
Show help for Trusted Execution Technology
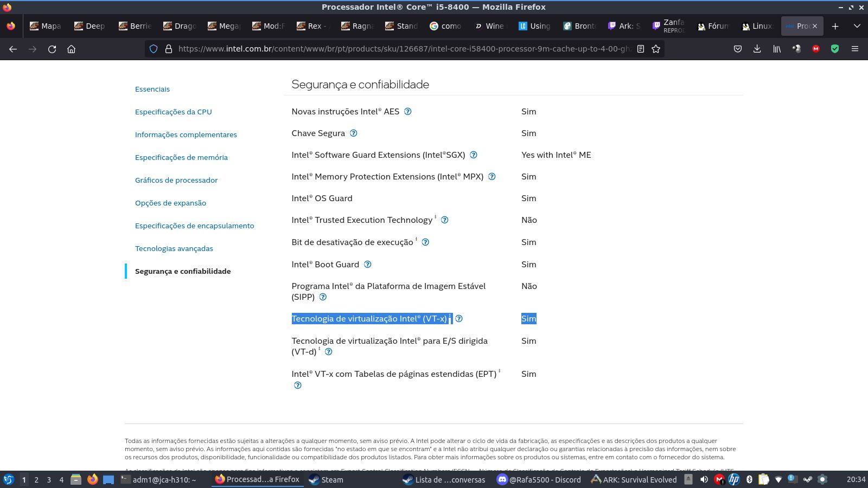[x=445, y=220]
